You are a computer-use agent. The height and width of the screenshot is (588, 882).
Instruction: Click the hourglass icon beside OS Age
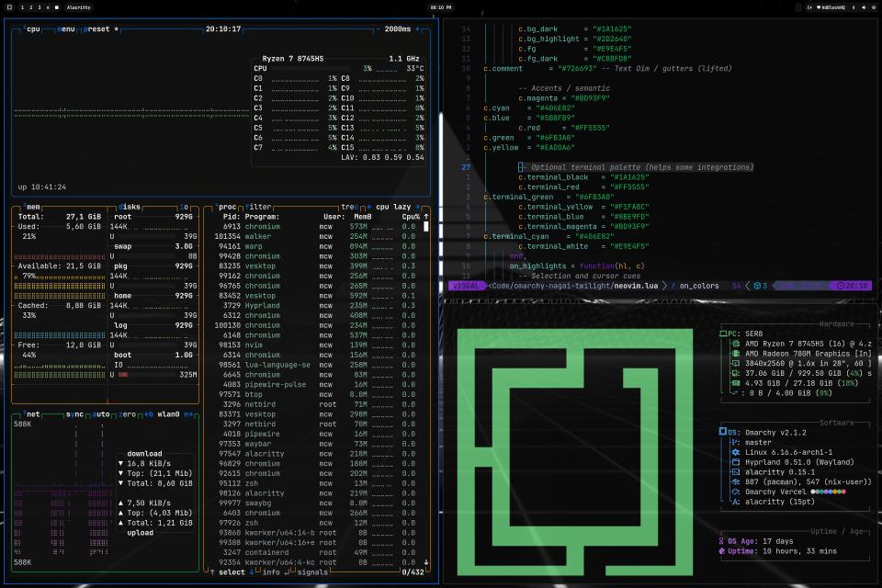click(722, 541)
